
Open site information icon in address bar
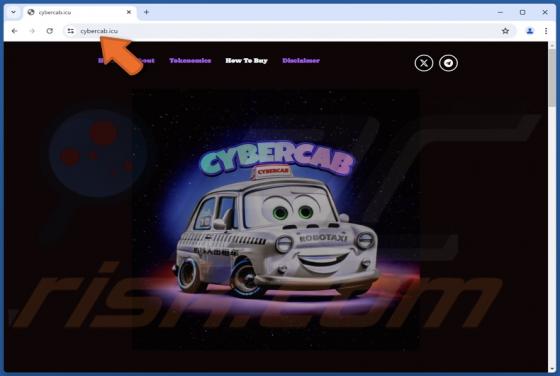71,31
